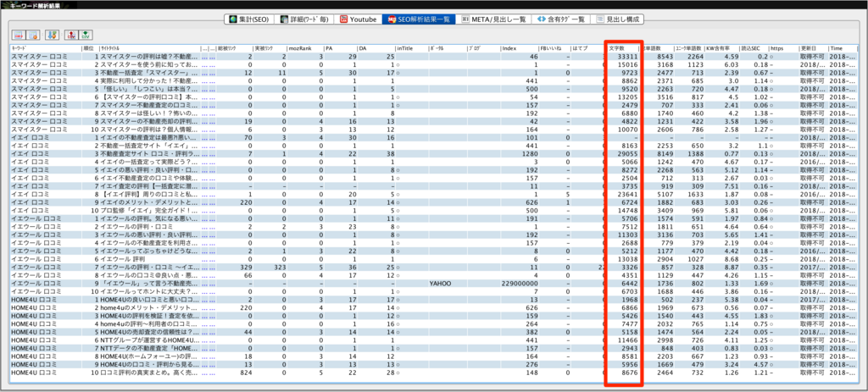
Task: Click the YAHOO cell in portal column
Action: pos(441,283)
